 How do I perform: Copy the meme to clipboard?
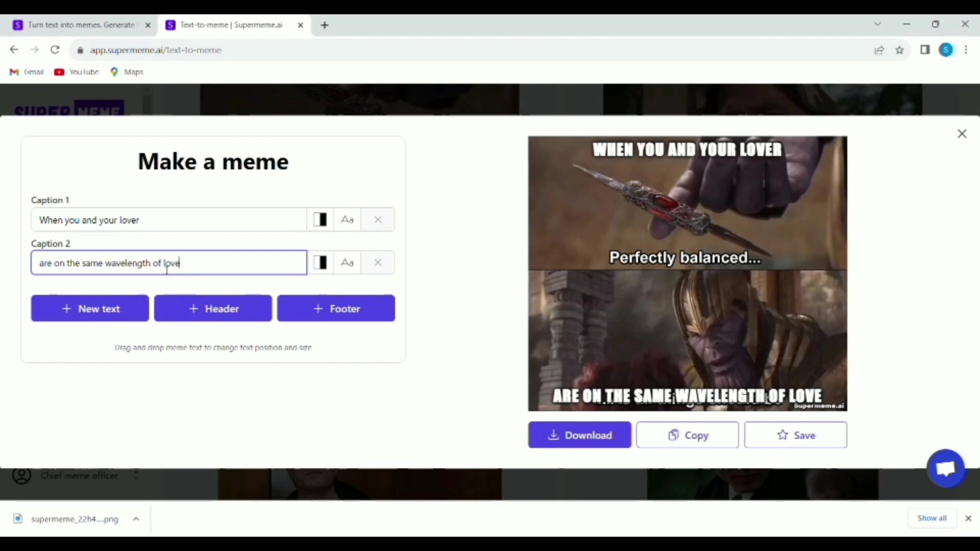[x=688, y=435]
